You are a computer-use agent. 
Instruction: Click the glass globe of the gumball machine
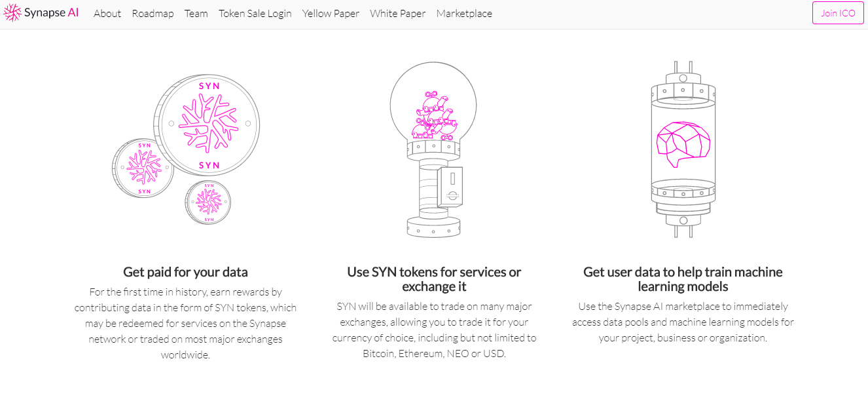433,102
